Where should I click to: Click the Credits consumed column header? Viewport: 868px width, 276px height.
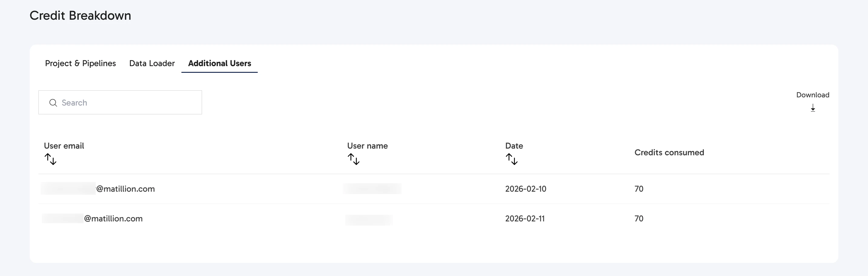coord(669,153)
